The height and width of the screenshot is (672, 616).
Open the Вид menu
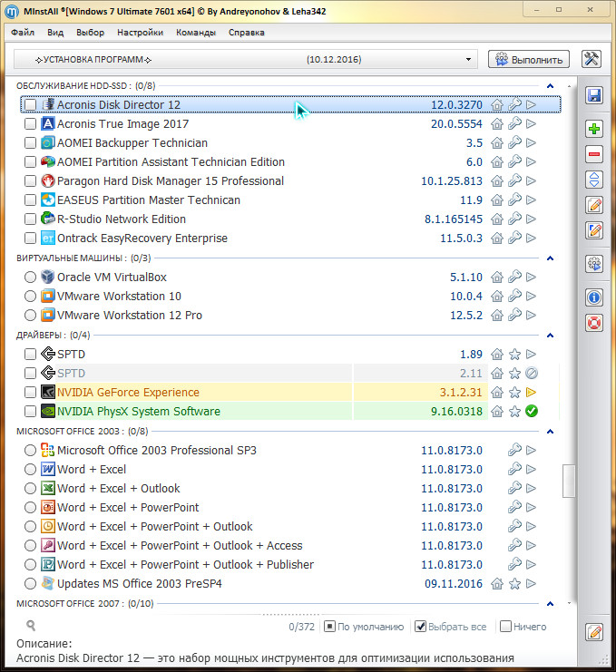point(55,33)
